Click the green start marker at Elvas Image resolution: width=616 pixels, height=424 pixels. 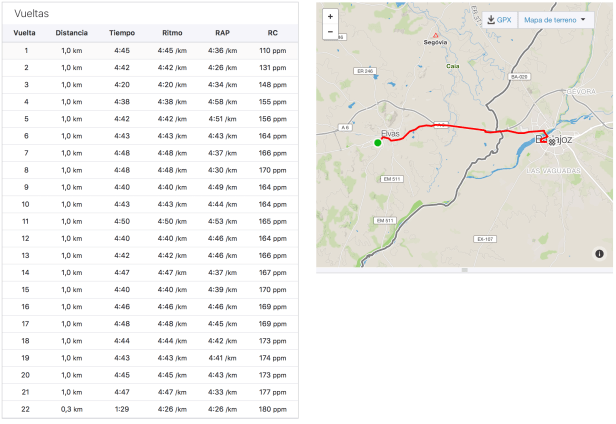(x=378, y=143)
